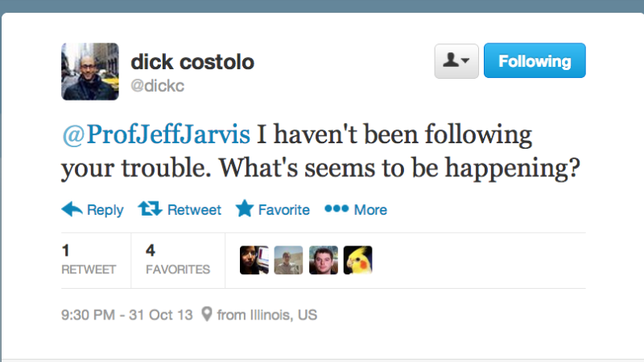Screen dimensions: 644x362
Task: Open the @dickc handle link
Action: coord(158,86)
